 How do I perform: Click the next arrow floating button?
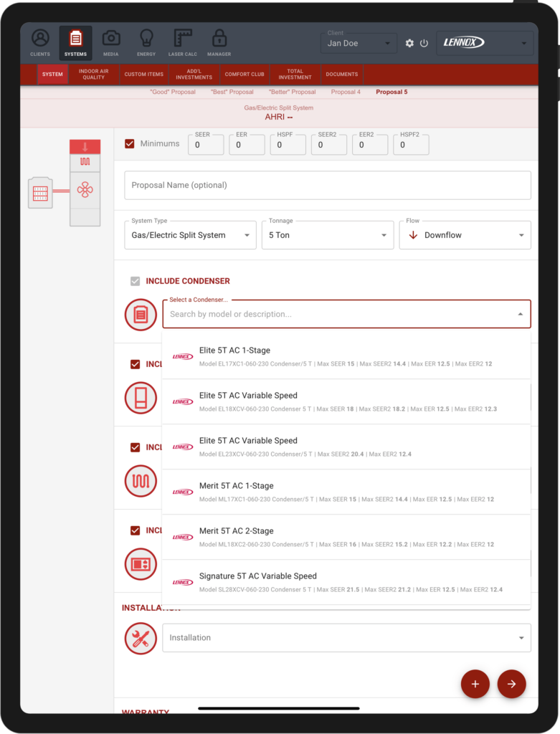pyautogui.click(x=512, y=684)
